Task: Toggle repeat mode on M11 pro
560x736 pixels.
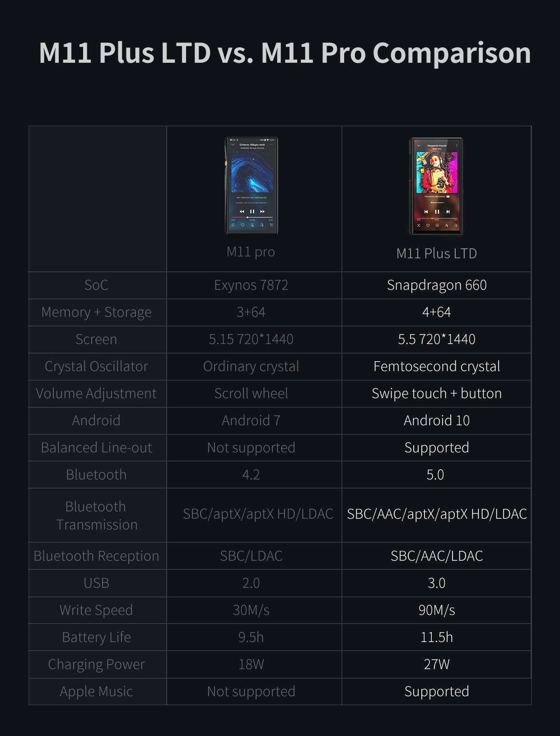Action: (233, 225)
